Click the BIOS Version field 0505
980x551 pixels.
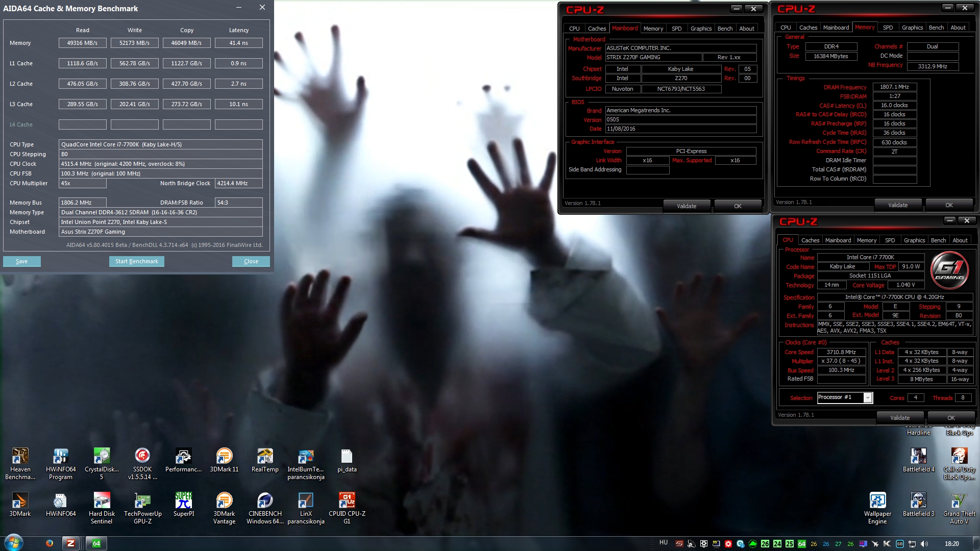[x=681, y=119]
